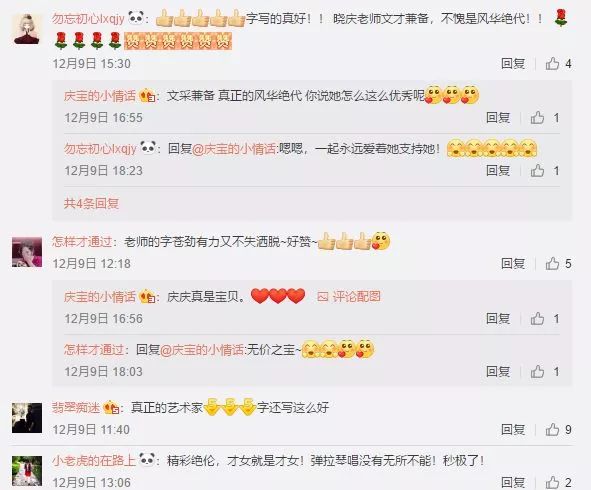Screen dimensions: 591x490
Task: Like the 12月9日 18:23 reply thumbs-up
Action: click(x=537, y=171)
